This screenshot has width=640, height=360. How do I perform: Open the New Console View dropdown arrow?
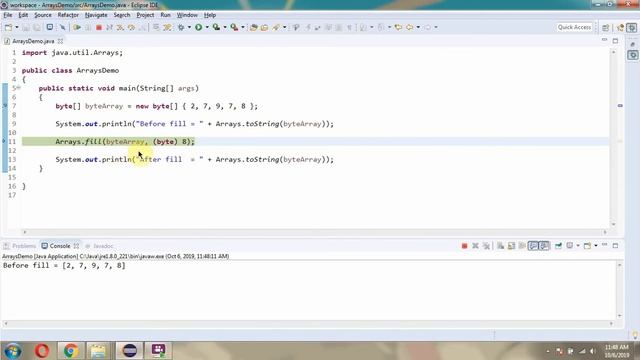[596, 246]
